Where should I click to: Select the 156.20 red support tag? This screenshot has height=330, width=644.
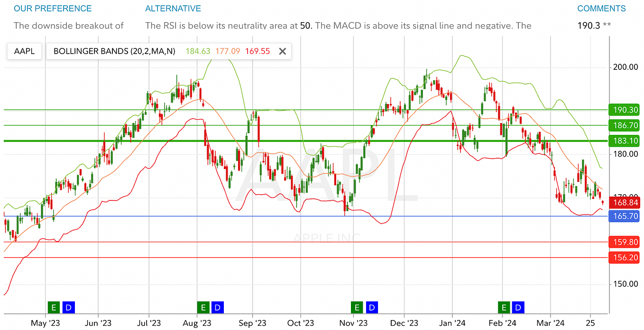[x=624, y=258]
